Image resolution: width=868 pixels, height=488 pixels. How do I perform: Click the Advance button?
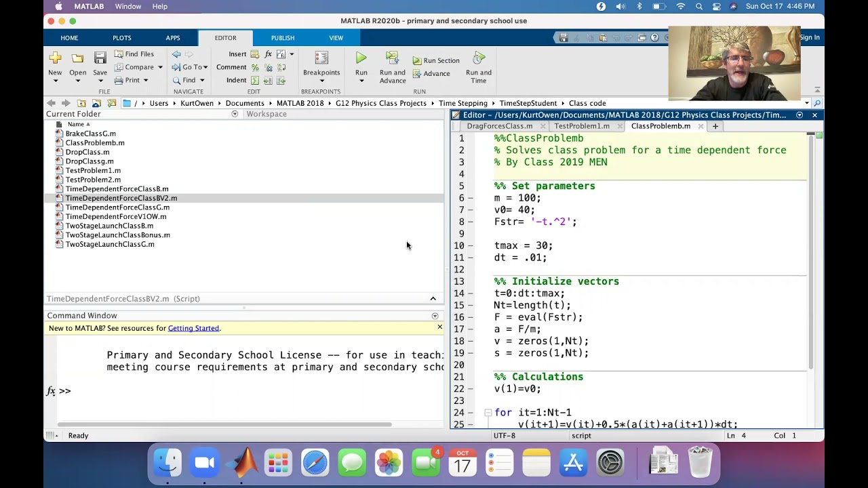[x=431, y=73]
